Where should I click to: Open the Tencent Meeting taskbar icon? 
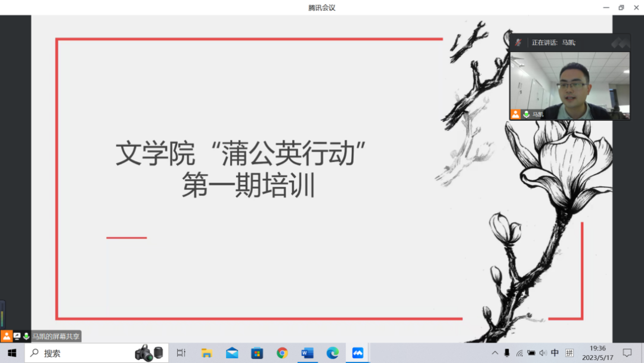[x=358, y=353]
